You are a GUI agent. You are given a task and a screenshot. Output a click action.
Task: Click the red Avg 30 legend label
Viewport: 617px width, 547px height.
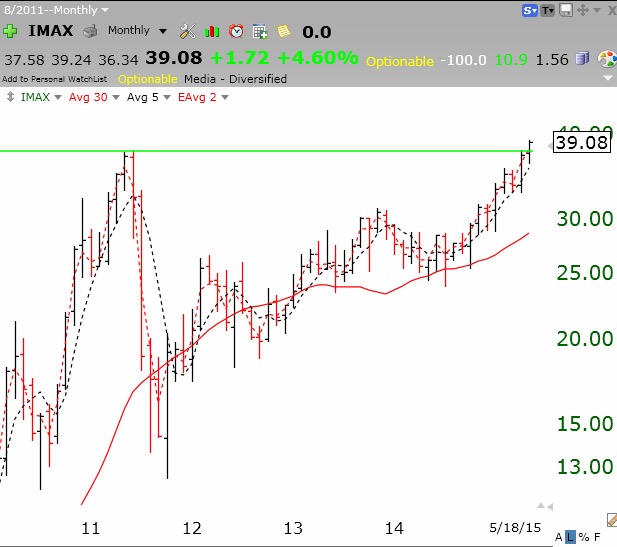tap(88, 97)
